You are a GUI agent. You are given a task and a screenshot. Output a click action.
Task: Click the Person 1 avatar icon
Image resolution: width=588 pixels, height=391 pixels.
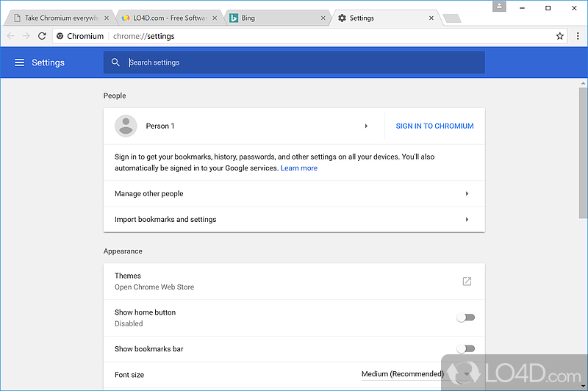(126, 126)
